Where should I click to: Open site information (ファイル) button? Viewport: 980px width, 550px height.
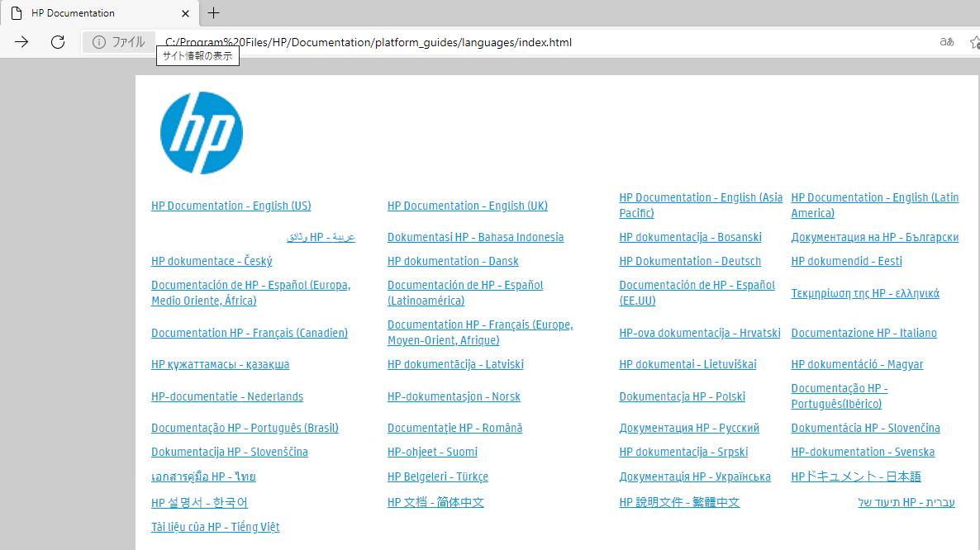pos(119,42)
